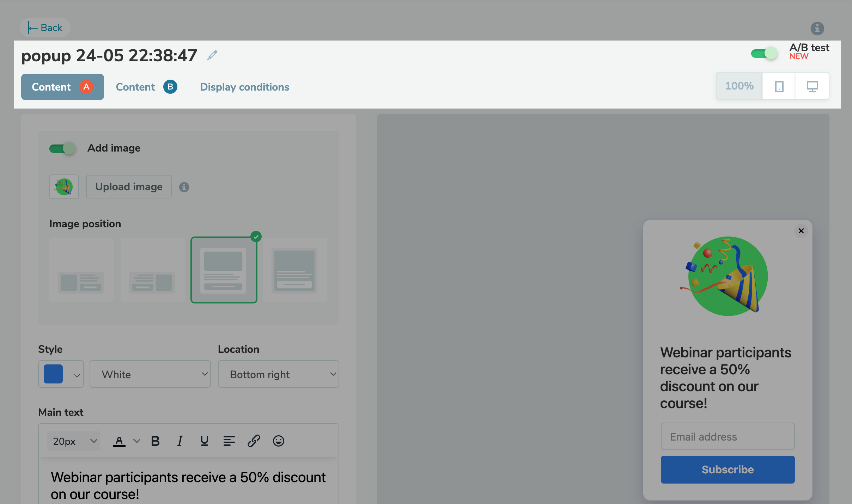Open the Display conditions tab
This screenshot has width=852, height=504.
pos(244,87)
